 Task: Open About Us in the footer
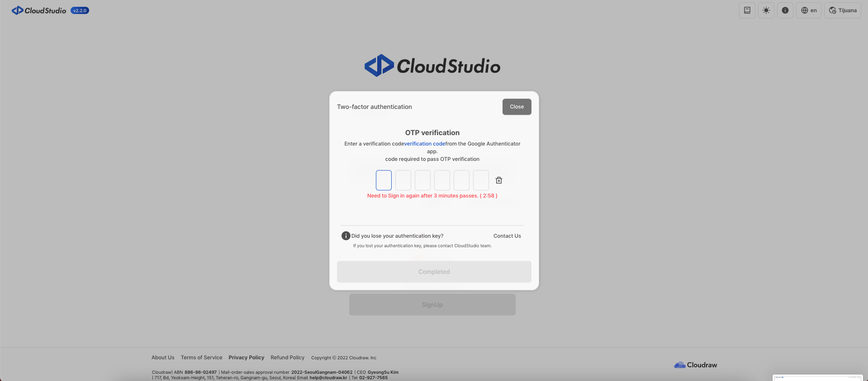coord(163,357)
